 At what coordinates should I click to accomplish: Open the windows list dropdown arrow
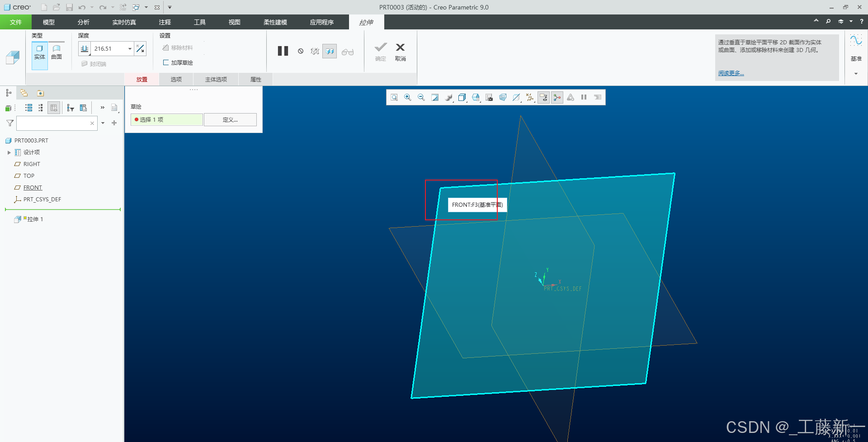pyautogui.click(x=146, y=7)
